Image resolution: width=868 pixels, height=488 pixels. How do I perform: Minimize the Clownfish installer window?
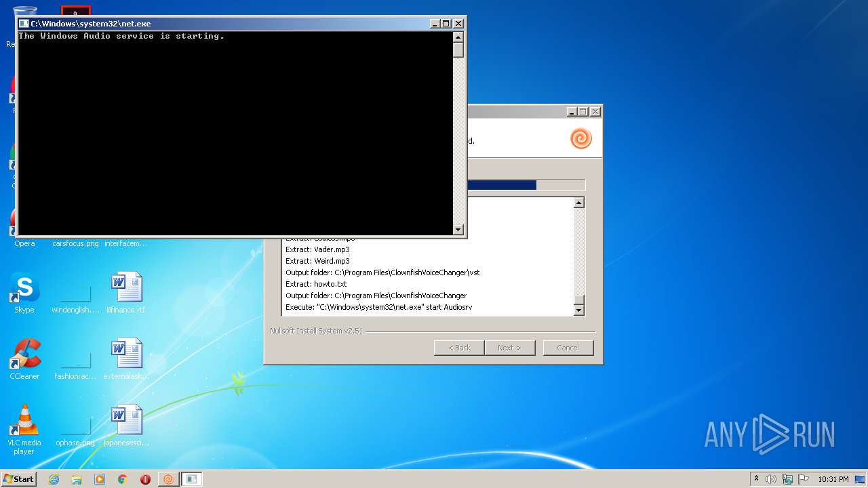coord(572,112)
